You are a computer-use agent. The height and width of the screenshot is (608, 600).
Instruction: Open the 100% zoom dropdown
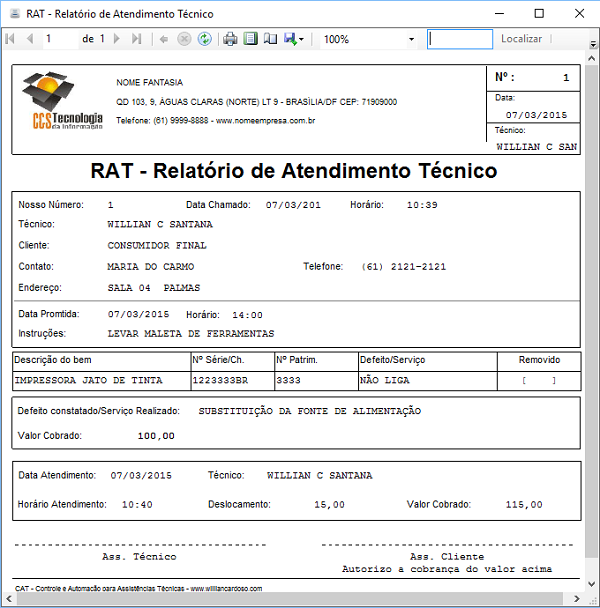(x=412, y=39)
